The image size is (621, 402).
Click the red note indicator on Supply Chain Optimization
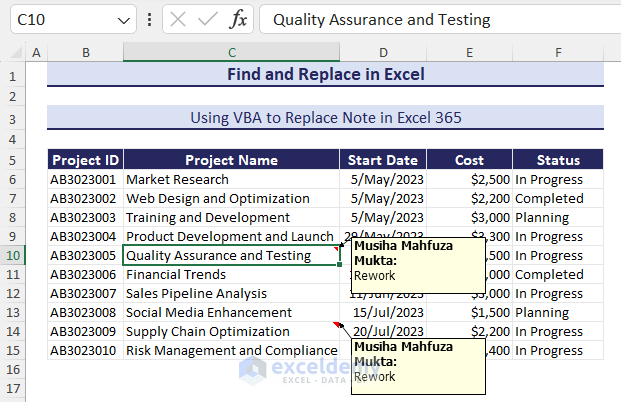click(336, 325)
